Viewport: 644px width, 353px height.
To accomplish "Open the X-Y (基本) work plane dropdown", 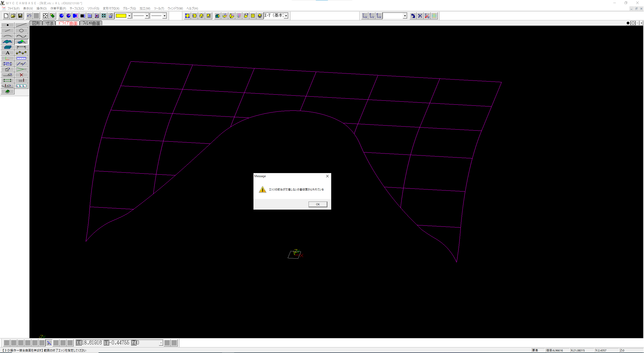I will tap(286, 16).
